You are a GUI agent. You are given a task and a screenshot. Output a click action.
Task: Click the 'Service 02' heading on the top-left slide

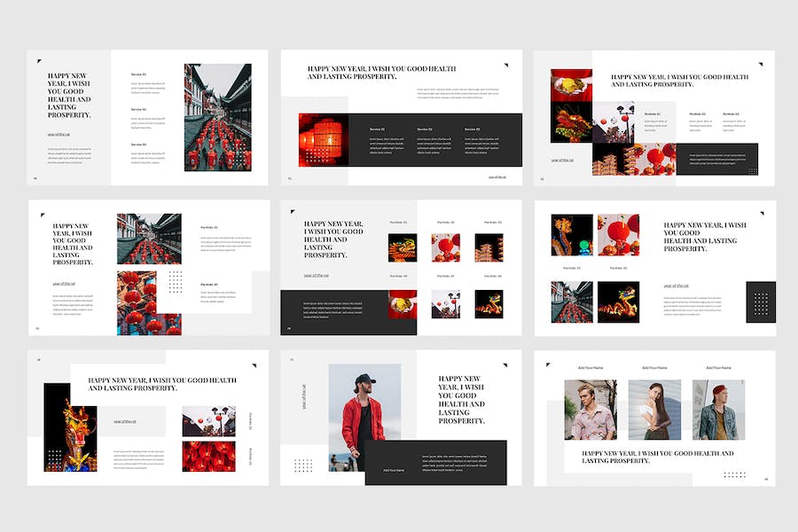pyautogui.click(x=138, y=109)
